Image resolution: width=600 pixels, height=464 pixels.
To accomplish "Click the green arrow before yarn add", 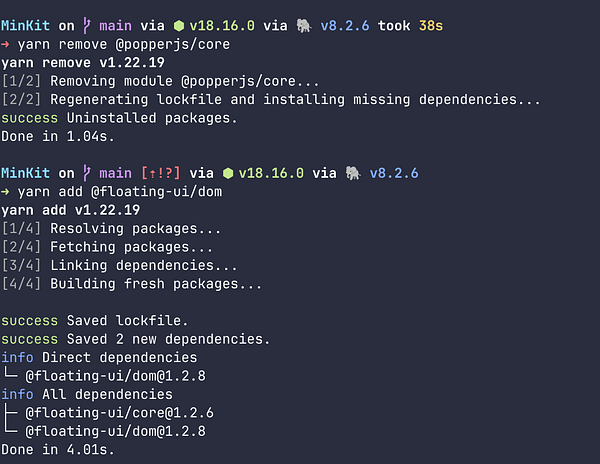I will (5, 192).
